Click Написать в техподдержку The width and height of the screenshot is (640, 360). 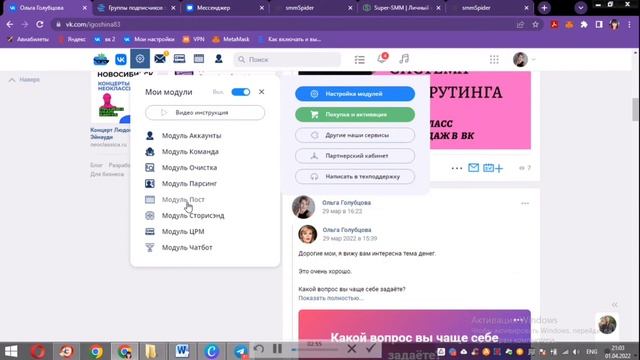click(x=355, y=177)
